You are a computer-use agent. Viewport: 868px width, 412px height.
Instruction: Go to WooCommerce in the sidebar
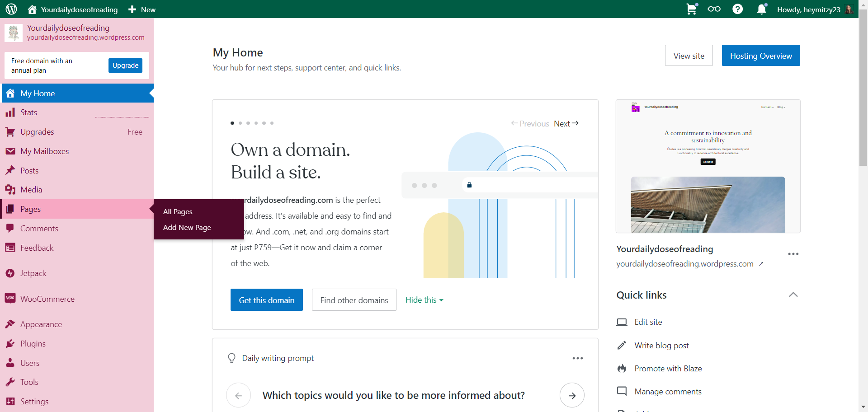coord(78,299)
